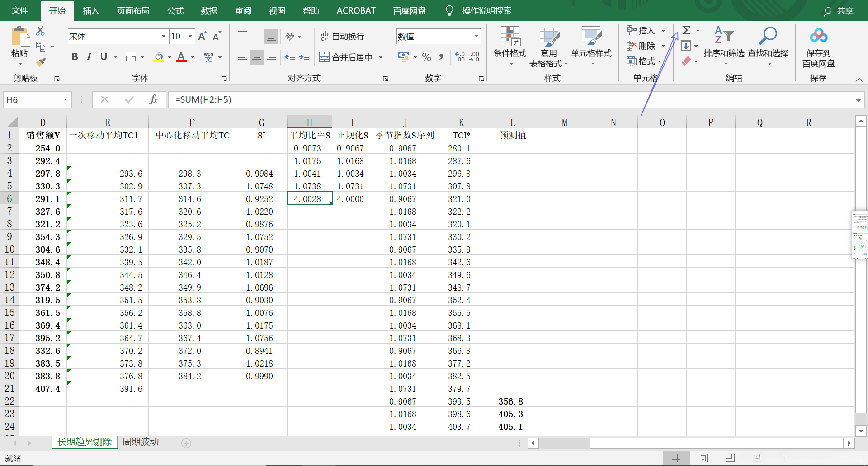The height and width of the screenshot is (466, 868).
Task: Toggle Bold formatting
Action: pos(75,57)
